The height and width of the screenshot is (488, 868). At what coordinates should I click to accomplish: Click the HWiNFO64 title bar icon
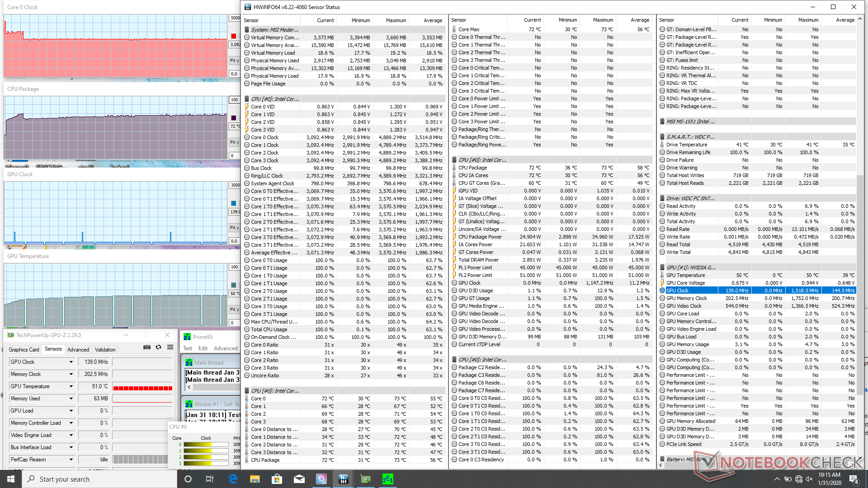(x=247, y=7)
